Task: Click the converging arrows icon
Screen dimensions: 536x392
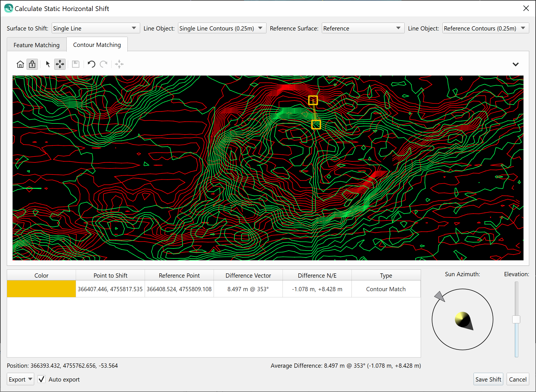Action: pos(119,64)
